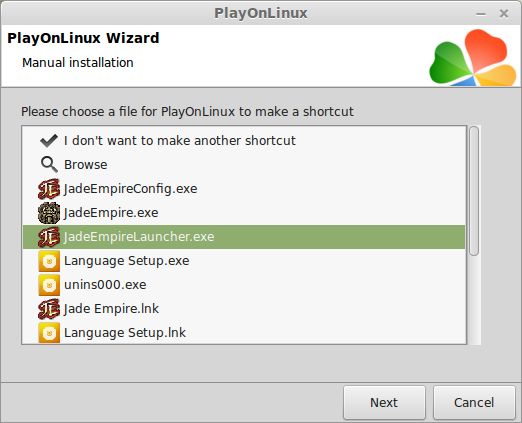Minimize the PlayOnLinux window

click(x=481, y=14)
